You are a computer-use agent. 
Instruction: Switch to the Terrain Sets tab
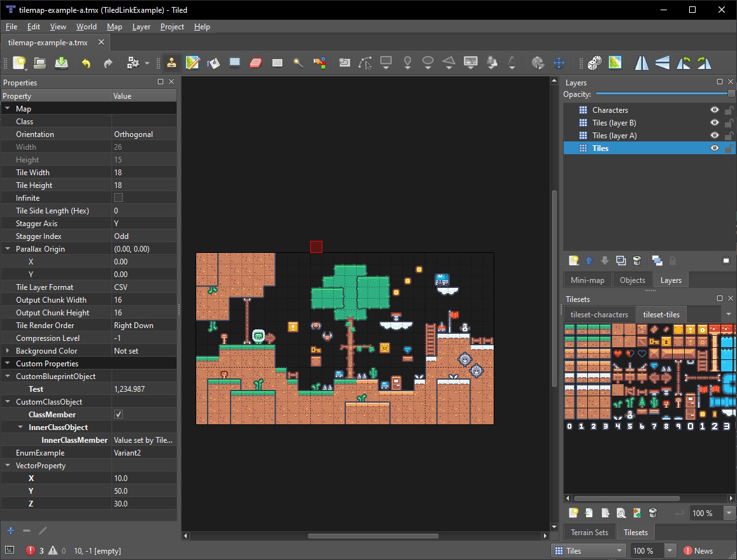(x=589, y=532)
